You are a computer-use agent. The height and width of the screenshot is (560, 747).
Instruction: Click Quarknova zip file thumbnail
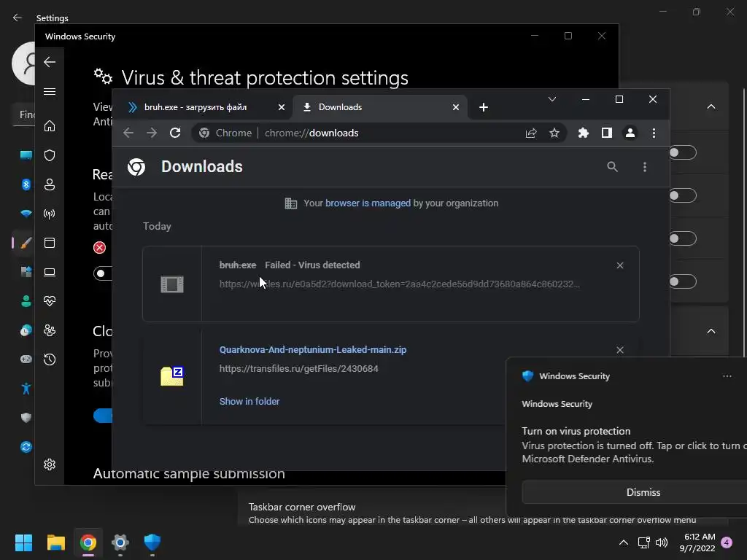tap(172, 376)
